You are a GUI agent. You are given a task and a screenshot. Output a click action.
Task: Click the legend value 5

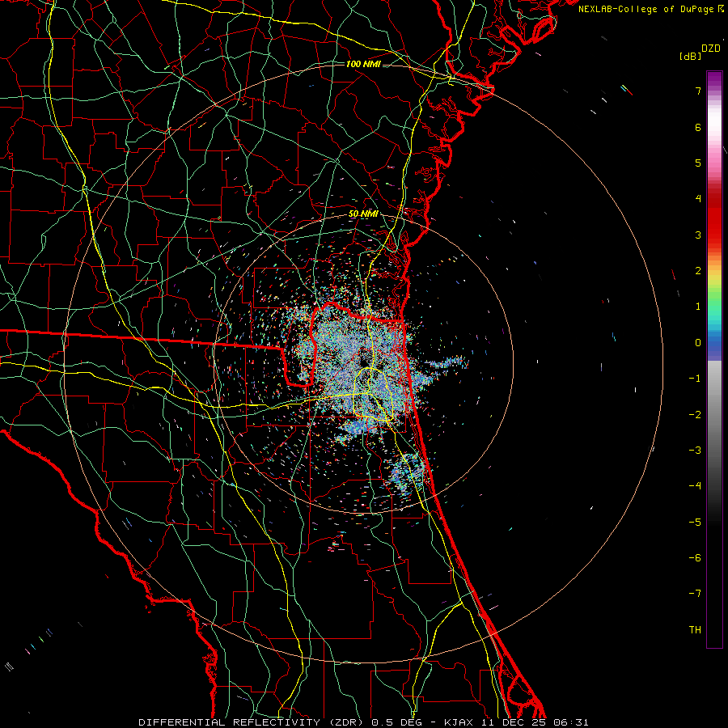coord(698,163)
